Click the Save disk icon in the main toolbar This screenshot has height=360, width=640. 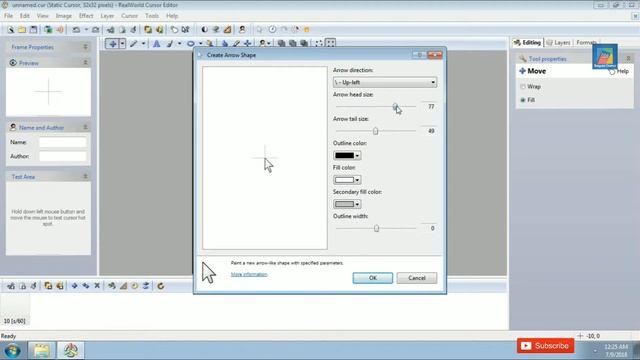(x=33, y=29)
